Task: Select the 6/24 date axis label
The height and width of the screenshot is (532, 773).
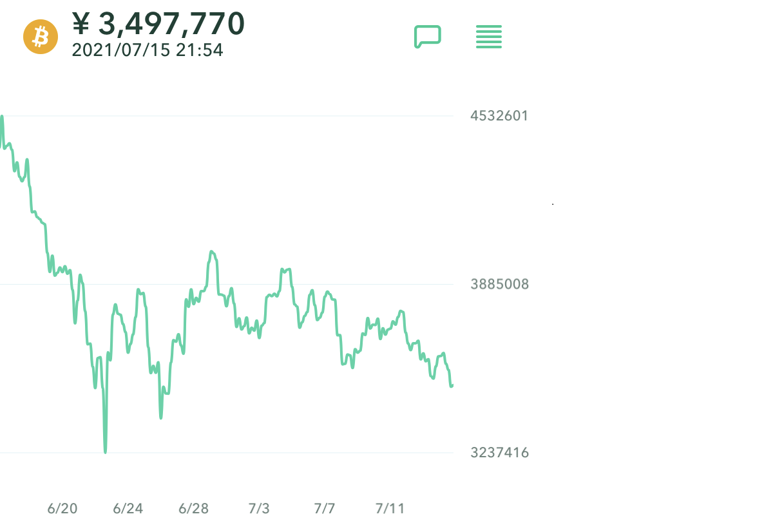Action: [x=128, y=509]
